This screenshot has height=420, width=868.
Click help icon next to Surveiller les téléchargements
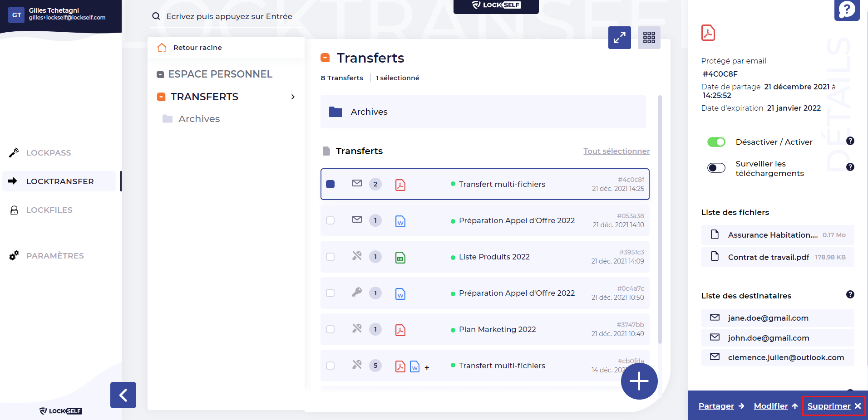[850, 167]
